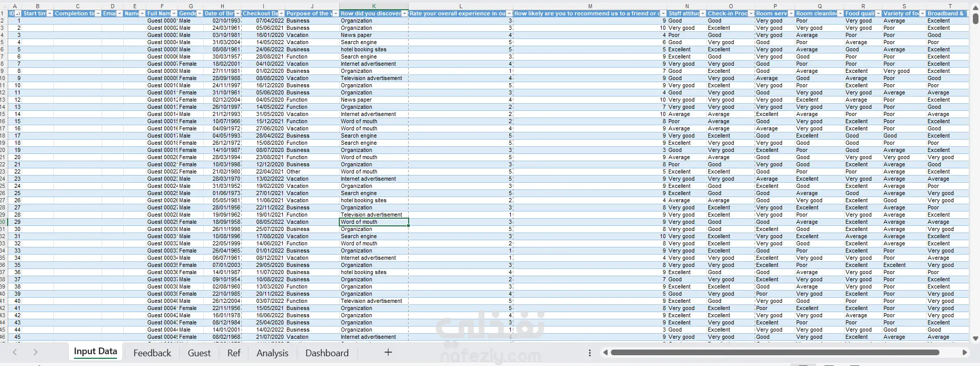Switch to the Ref sheet tab
980x366 pixels.
tap(234, 353)
